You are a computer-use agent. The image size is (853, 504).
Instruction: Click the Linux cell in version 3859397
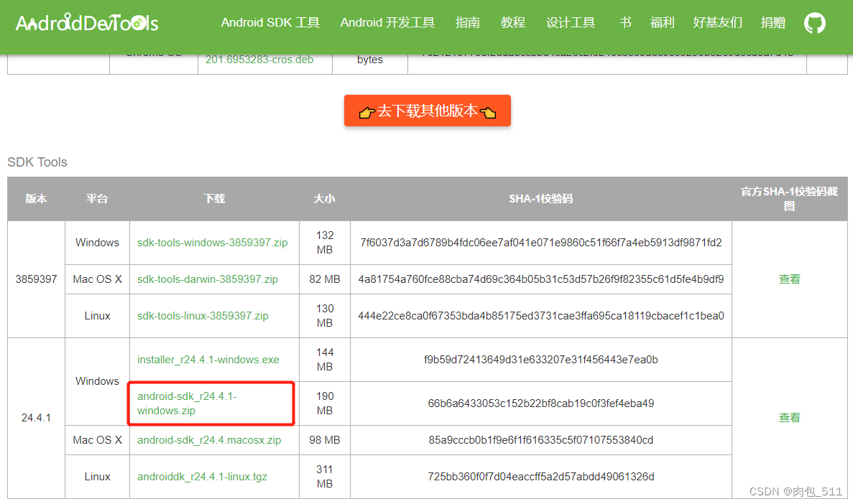pyautogui.click(x=97, y=316)
